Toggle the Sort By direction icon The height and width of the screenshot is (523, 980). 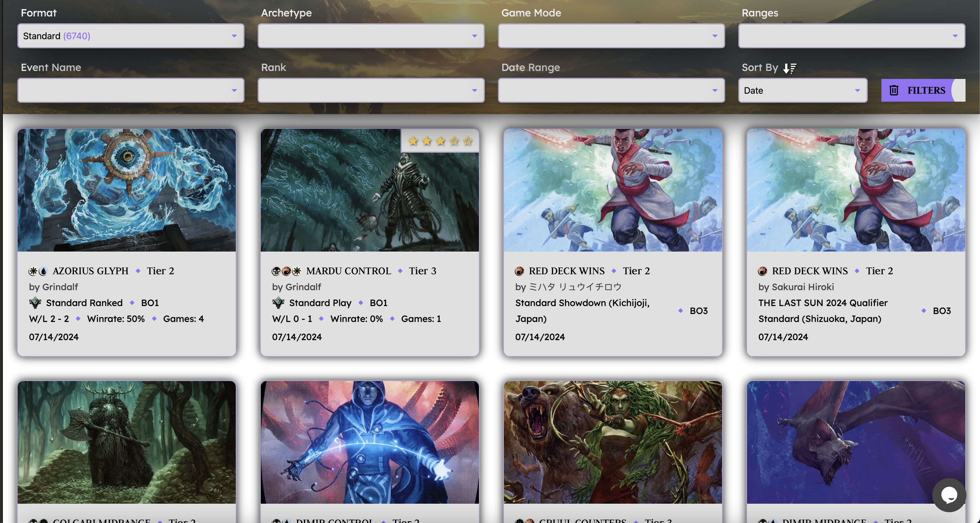pyautogui.click(x=789, y=68)
